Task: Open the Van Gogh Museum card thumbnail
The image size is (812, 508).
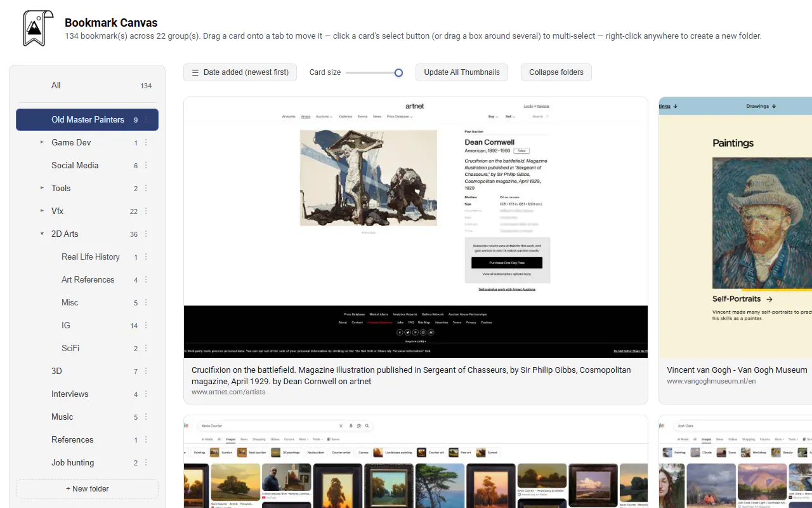Action: (x=736, y=228)
